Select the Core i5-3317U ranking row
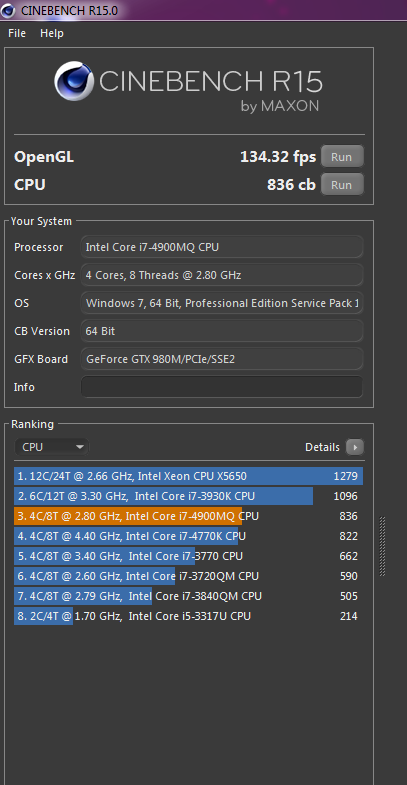Viewport: 407px width, 785px height. point(188,616)
